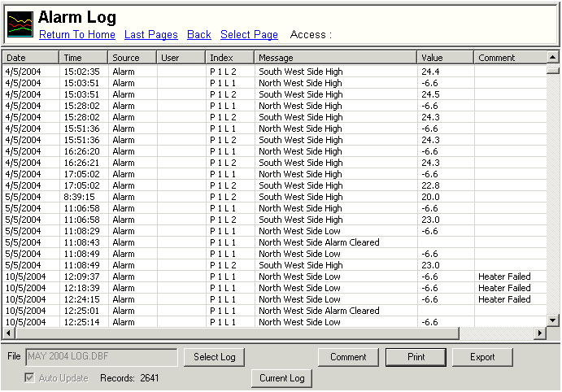562x392 pixels.
Task: Click the Comment button below the table
Action: (x=348, y=357)
